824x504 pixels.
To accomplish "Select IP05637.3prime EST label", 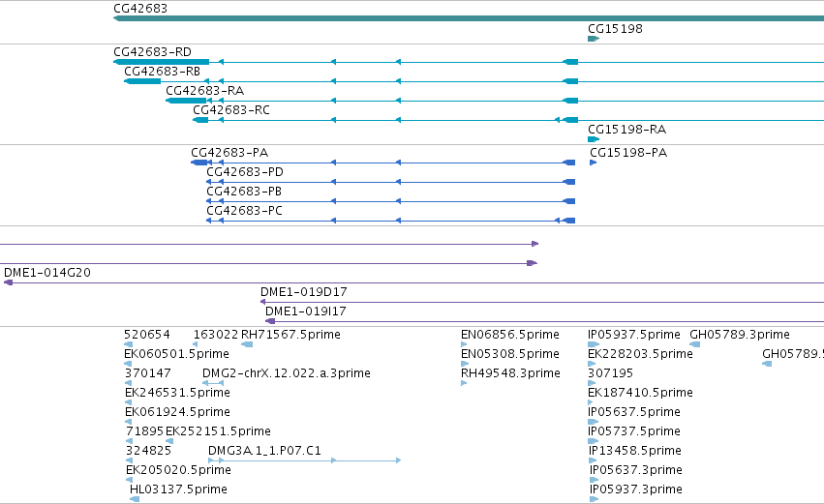I will click(636, 471).
